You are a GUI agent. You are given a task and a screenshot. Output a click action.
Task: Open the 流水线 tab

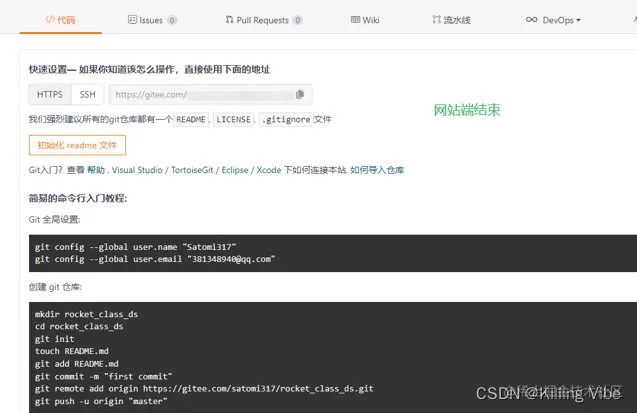tap(451, 20)
